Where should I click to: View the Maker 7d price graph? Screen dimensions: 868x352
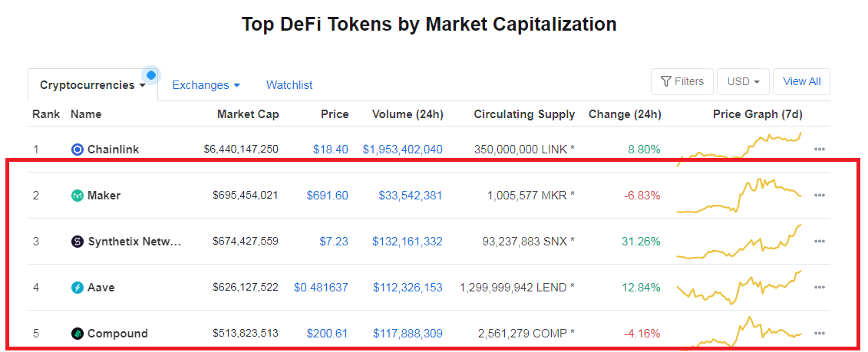point(738,196)
